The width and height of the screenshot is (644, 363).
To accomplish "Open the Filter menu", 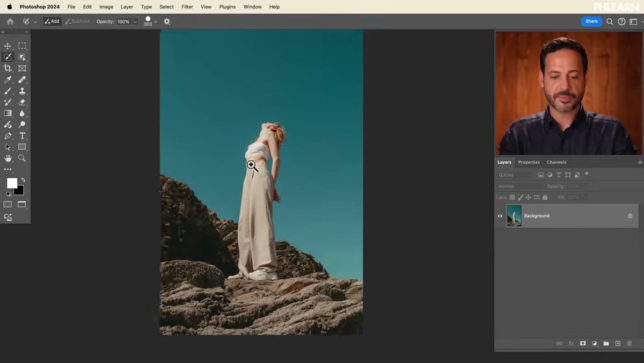I will pyautogui.click(x=187, y=7).
